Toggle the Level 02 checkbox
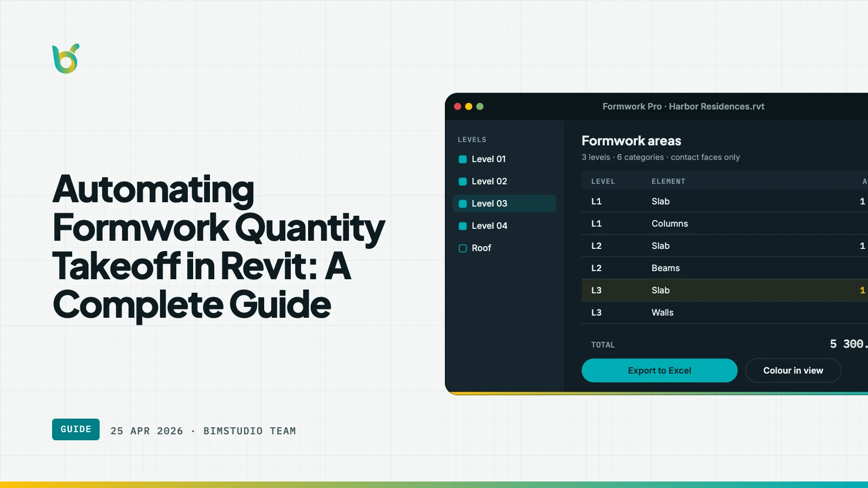Screen dimensions: 868x488 click(x=463, y=182)
